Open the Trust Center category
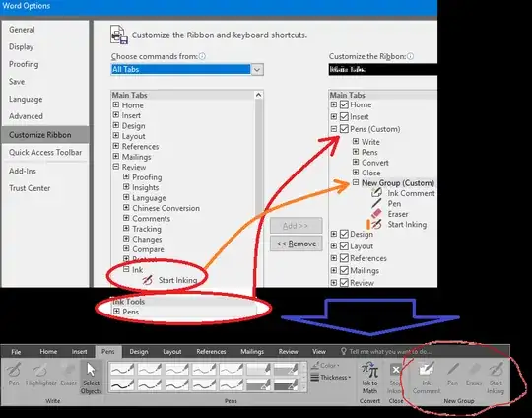Screen dimensions: 532x418 (30, 188)
